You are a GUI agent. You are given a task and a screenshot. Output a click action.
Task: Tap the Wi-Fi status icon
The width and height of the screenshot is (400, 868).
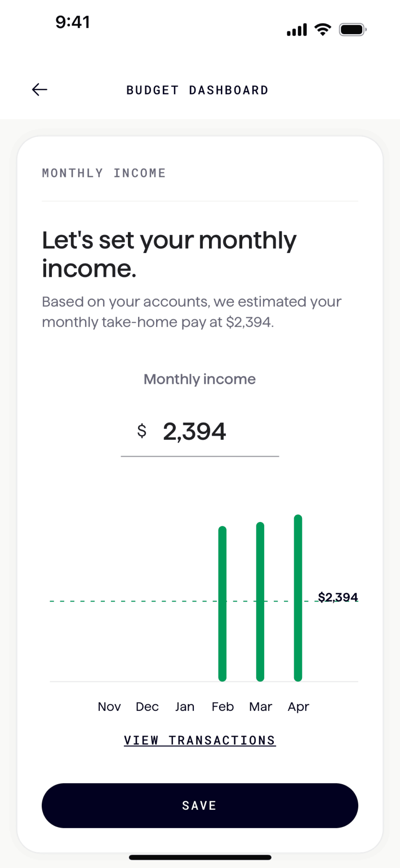tap(323, 30)
